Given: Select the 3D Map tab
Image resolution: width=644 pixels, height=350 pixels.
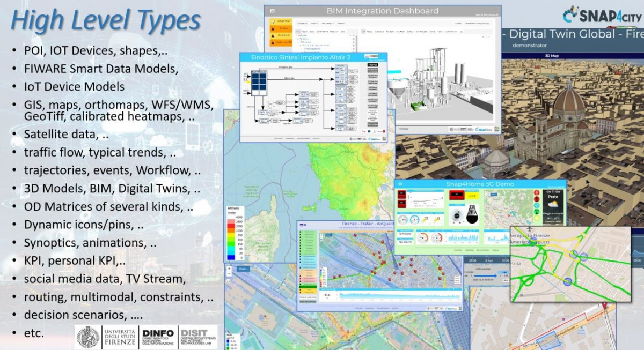Looking at the screenshot, I should click(x=552, y=55).
